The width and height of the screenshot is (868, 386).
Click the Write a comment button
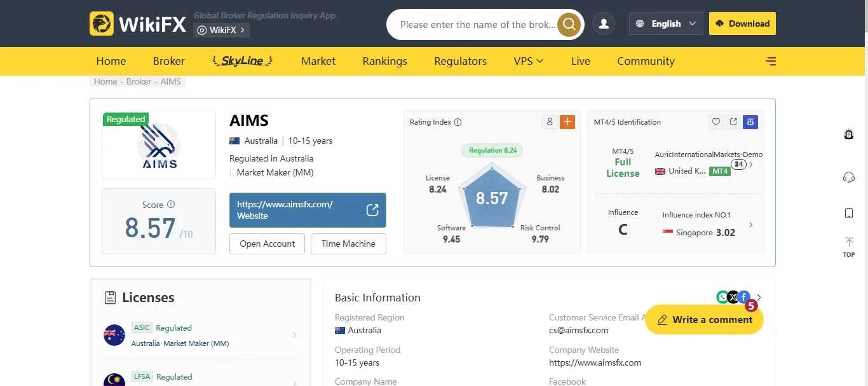point(704,320)
